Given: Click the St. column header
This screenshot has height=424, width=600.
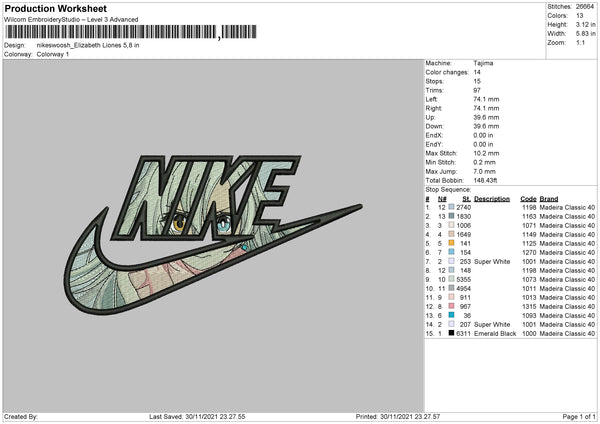Looking at the screenshot, I should 466,199.
